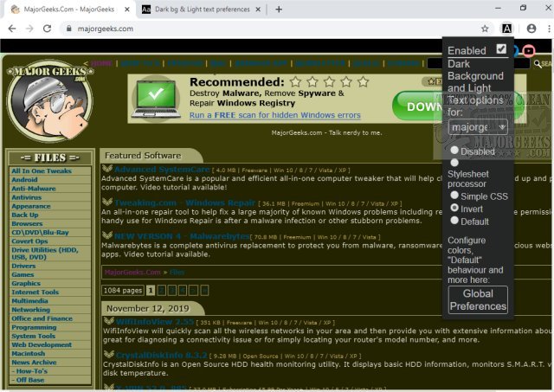Go back using the browser back arrow

(x=12, y=29)
